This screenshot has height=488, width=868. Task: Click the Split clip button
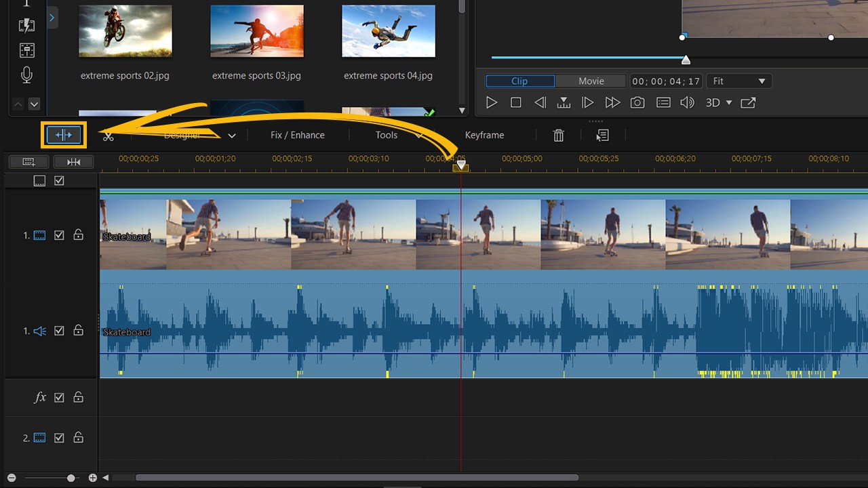click(x=64, y=135)
